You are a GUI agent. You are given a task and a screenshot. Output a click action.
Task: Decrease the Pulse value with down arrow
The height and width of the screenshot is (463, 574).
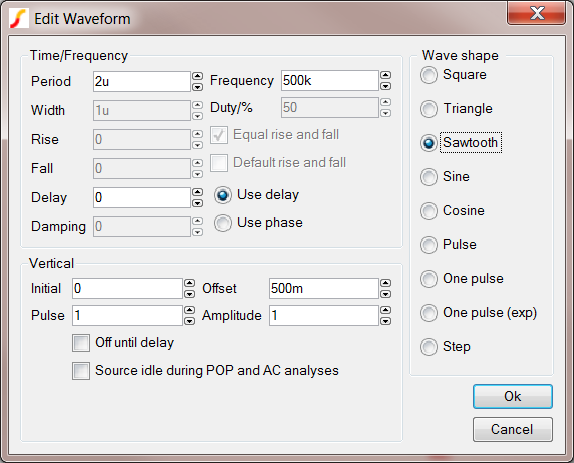click(189, 321)
